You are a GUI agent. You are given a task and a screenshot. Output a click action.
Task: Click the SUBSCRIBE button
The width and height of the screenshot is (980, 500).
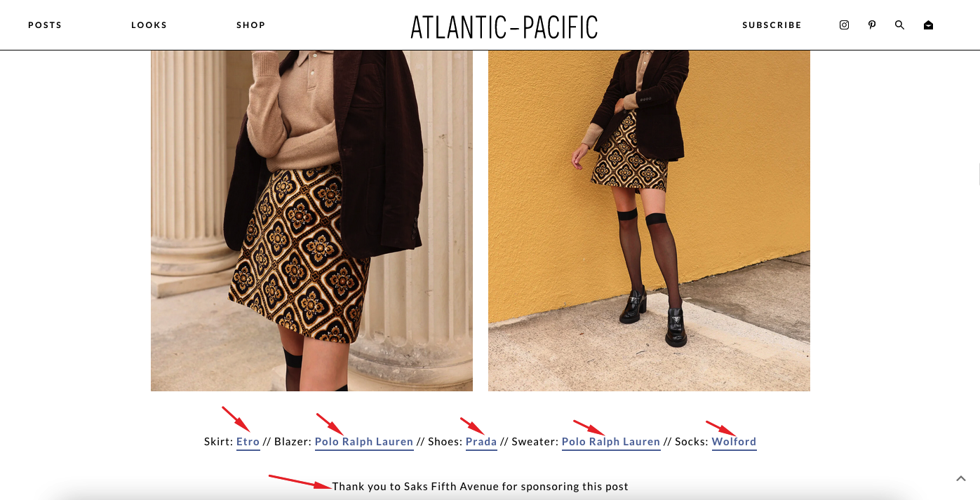click(772, 25)
